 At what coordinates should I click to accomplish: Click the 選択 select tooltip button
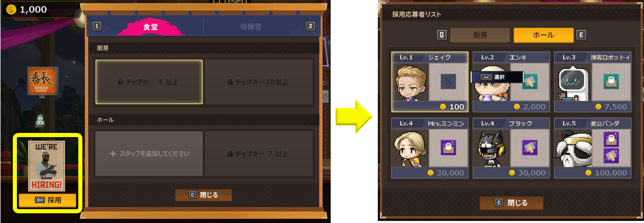(x=497, y=77)
